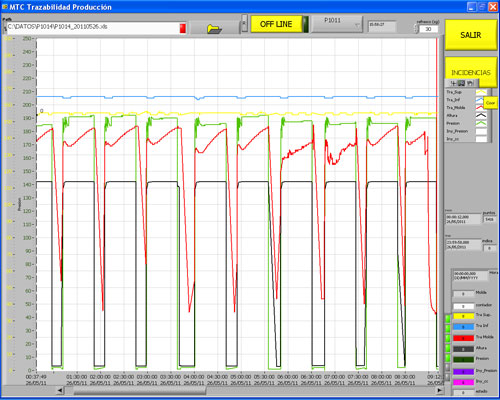Click the 'Altura' legend label
This screenshot has height=400, width=500.
coord(452,116)
